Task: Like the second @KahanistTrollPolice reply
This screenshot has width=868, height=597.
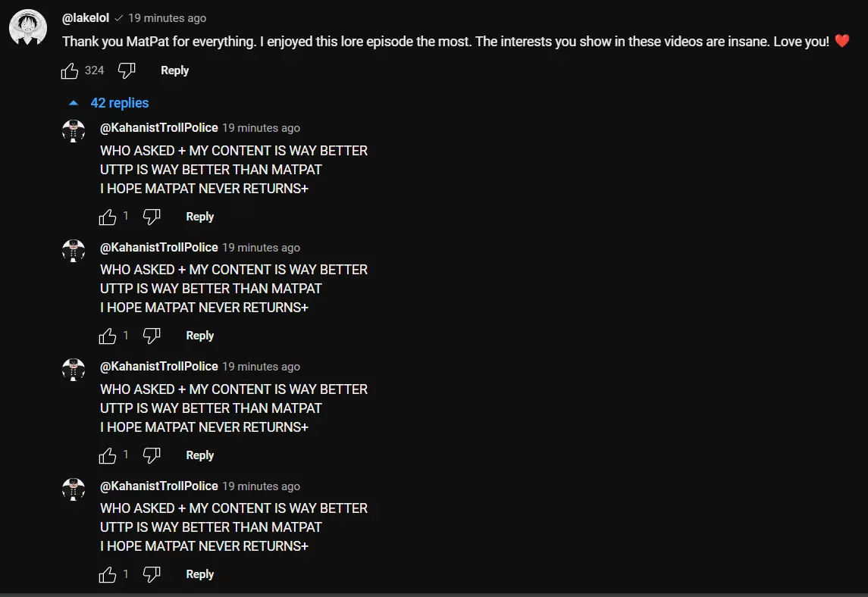Action: pos(108,336)
